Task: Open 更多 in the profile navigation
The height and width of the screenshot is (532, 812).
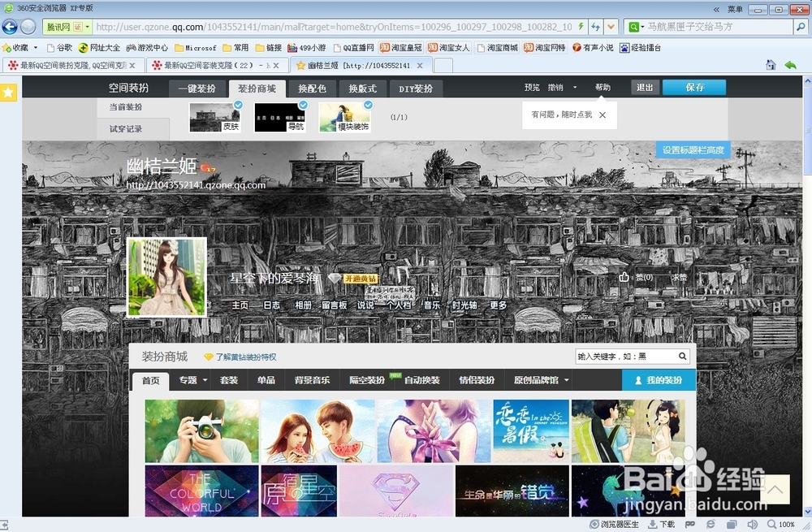Action: point(499,305)
